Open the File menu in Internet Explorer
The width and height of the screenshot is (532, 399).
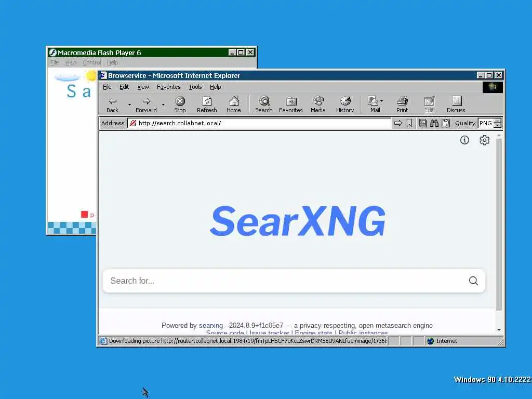tap(107, 87)
